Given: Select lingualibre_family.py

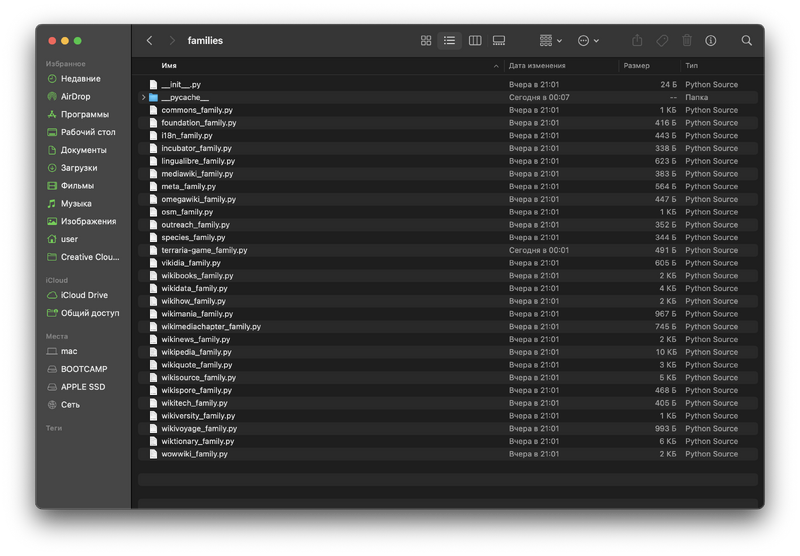Looking at the screenshot, I should click(x=448, y=161).
